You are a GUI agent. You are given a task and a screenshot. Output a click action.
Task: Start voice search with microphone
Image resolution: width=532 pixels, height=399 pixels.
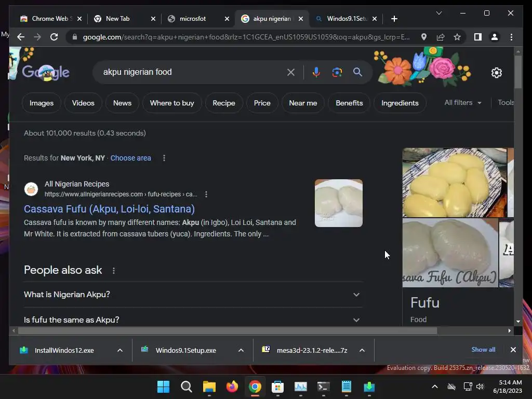coord(316,72)
